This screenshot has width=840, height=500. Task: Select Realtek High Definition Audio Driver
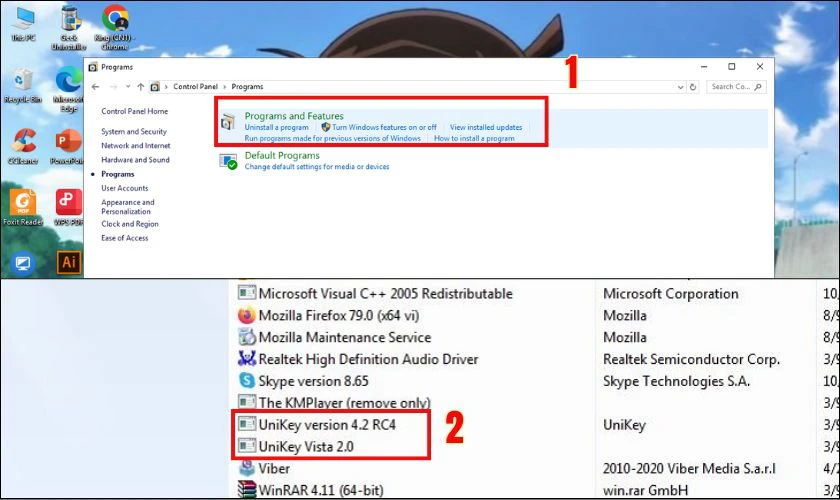tap(369, 359)
